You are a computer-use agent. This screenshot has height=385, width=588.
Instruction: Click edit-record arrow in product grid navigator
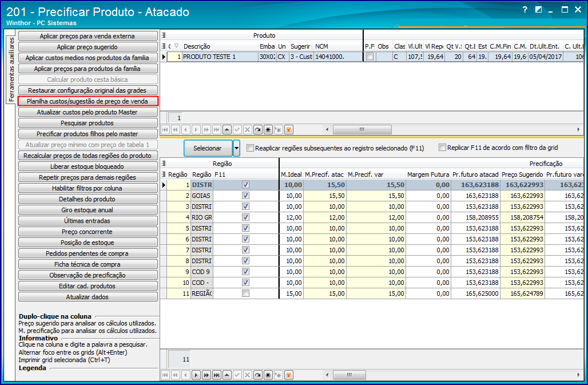pyautogui.click(x=227, y=130)
